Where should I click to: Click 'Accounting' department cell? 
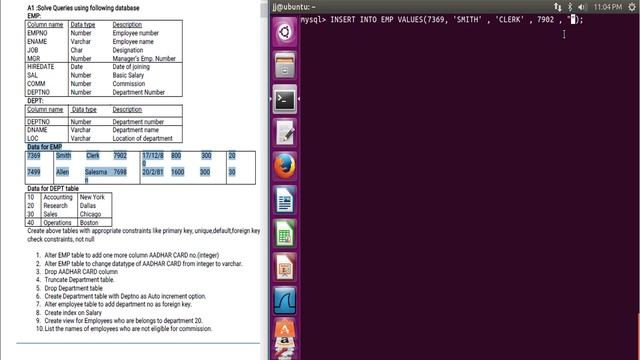click(x=58, y=197)
